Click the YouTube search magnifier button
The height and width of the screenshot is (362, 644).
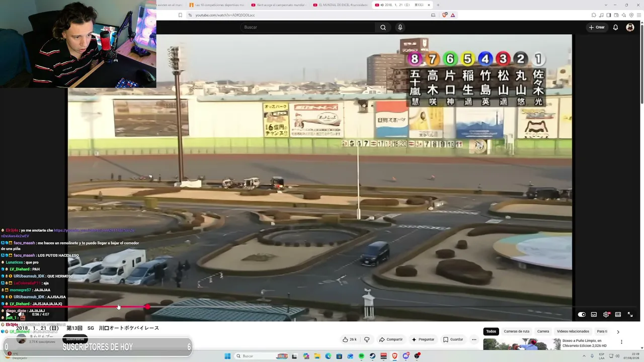coord(383,27)
